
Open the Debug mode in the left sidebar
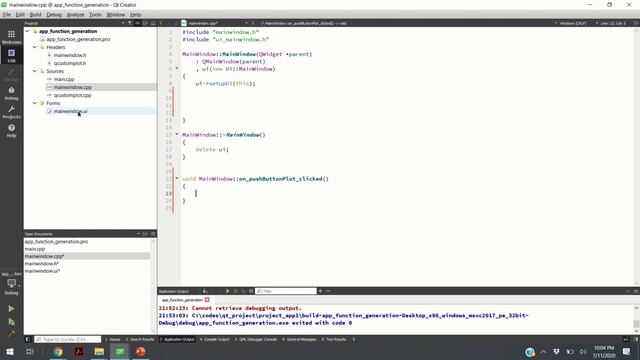[11, 93]
